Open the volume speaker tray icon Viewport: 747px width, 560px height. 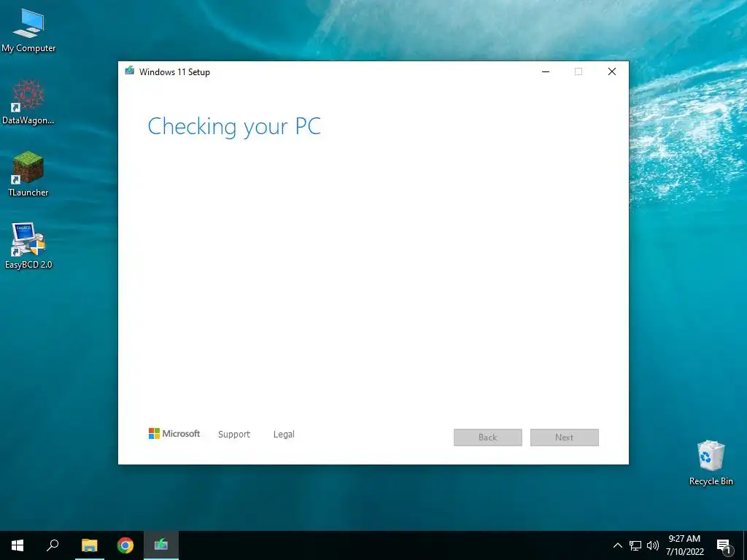pyautogui.click(x=653, y=545)
